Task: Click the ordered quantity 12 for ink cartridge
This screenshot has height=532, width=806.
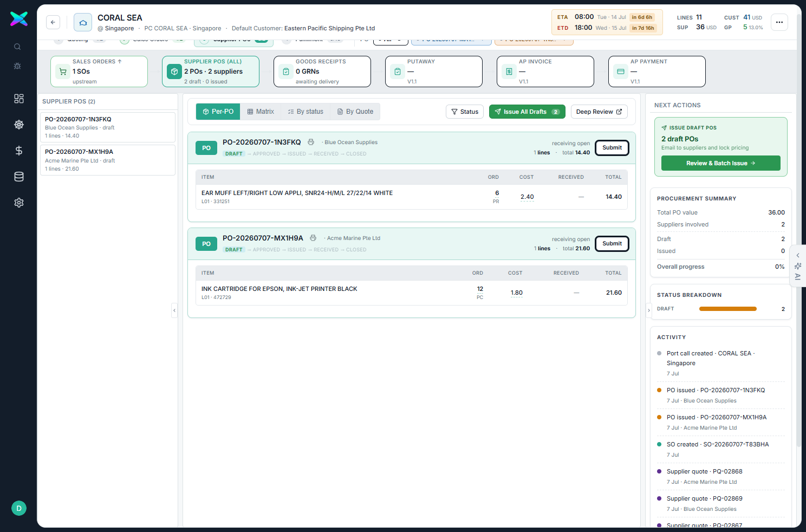Action: 480,289
